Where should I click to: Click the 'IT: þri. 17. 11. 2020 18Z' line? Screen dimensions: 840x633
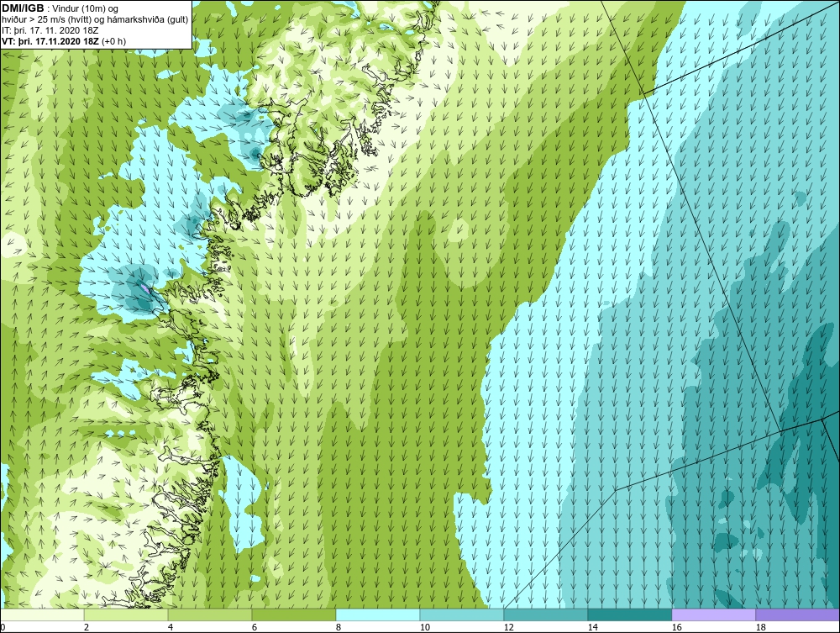[50, 30]
